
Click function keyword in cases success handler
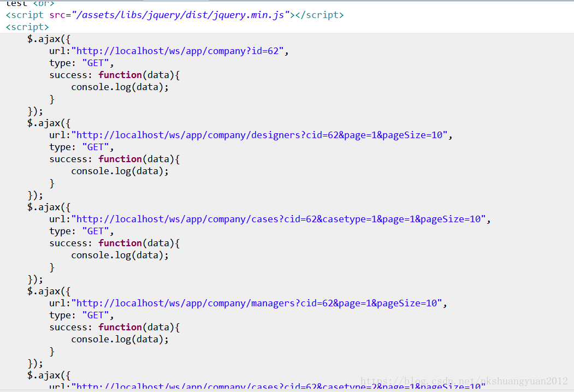[x=120, y=243]
